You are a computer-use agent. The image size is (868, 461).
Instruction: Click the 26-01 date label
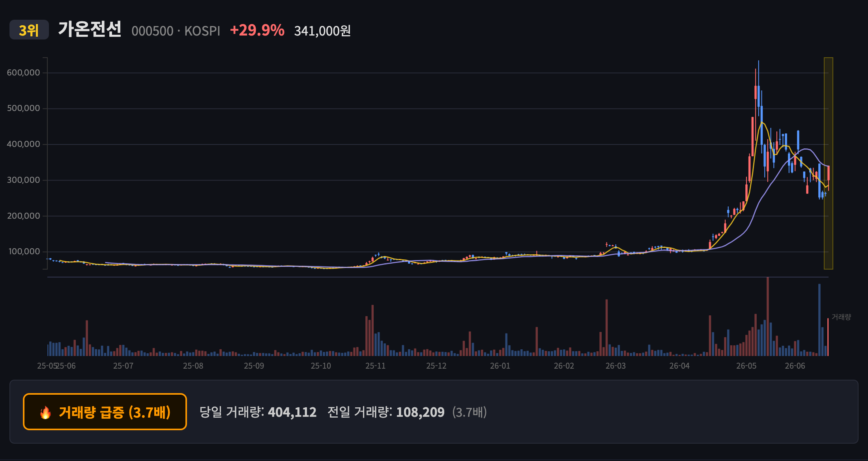pos(500,366)
